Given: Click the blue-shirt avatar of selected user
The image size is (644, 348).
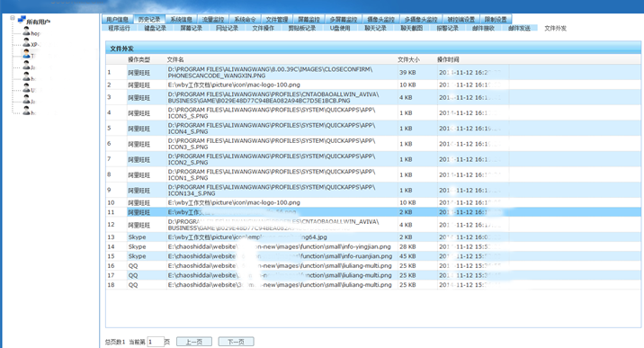Looking at the screenshot, I should [x=26, y=54].
